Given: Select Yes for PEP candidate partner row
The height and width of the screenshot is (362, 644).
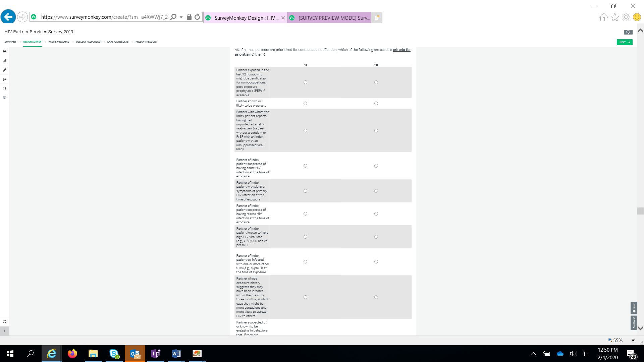Looking at the screenshot, I should pyautogui.click(x=376, y=82).
